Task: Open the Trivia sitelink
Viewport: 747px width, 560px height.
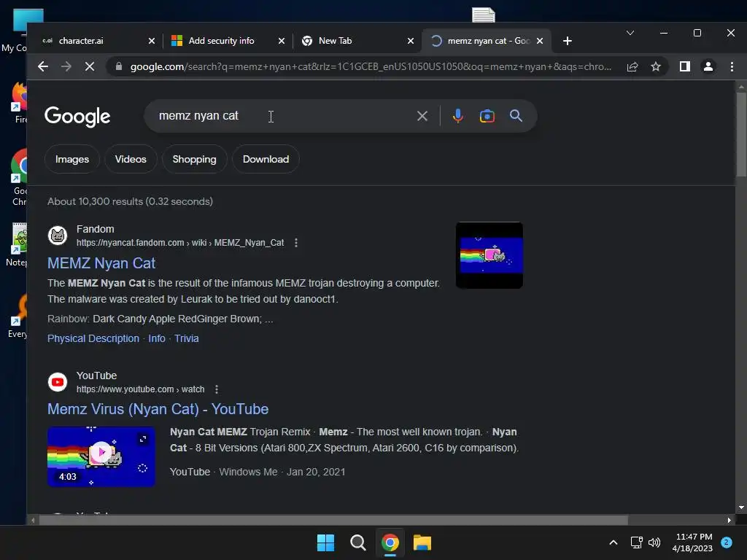Action: coord(186,338)
